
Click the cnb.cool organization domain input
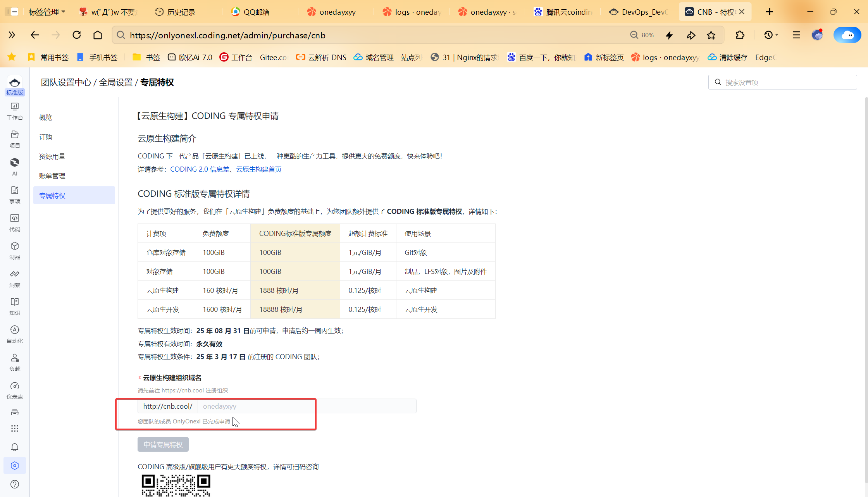coord(307,406)
